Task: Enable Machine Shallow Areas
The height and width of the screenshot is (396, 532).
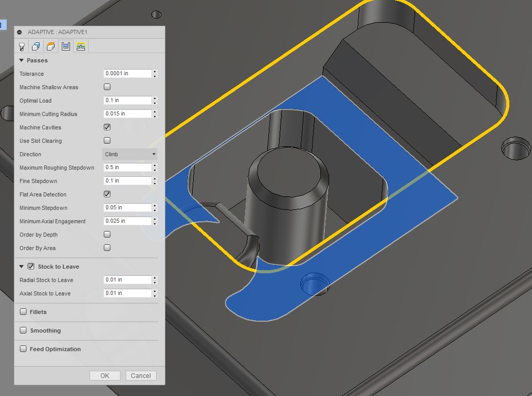Action: 107,87
